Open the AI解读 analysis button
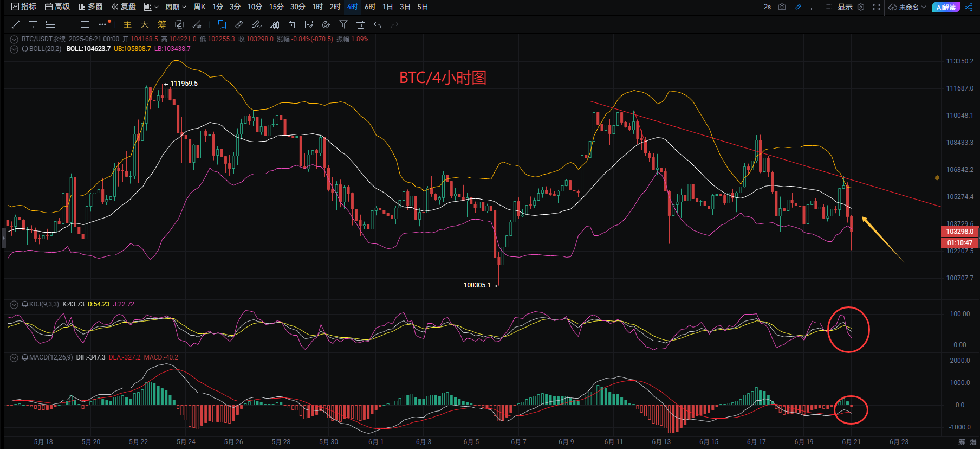 click(x=946, y=7)
